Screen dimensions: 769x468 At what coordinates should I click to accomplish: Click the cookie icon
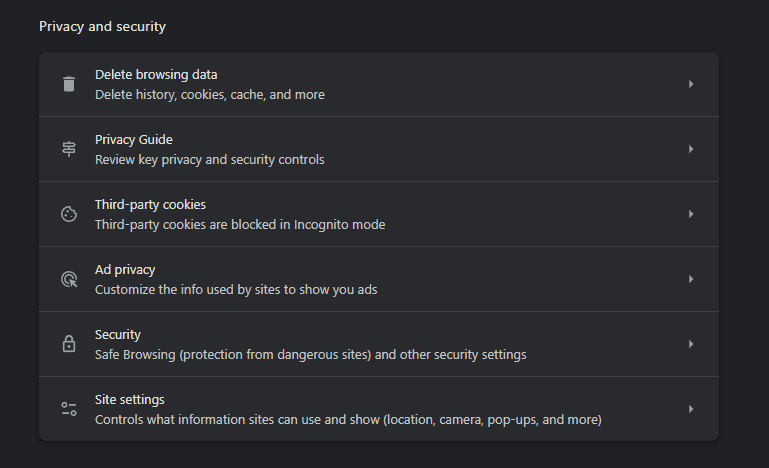(69, 214)
